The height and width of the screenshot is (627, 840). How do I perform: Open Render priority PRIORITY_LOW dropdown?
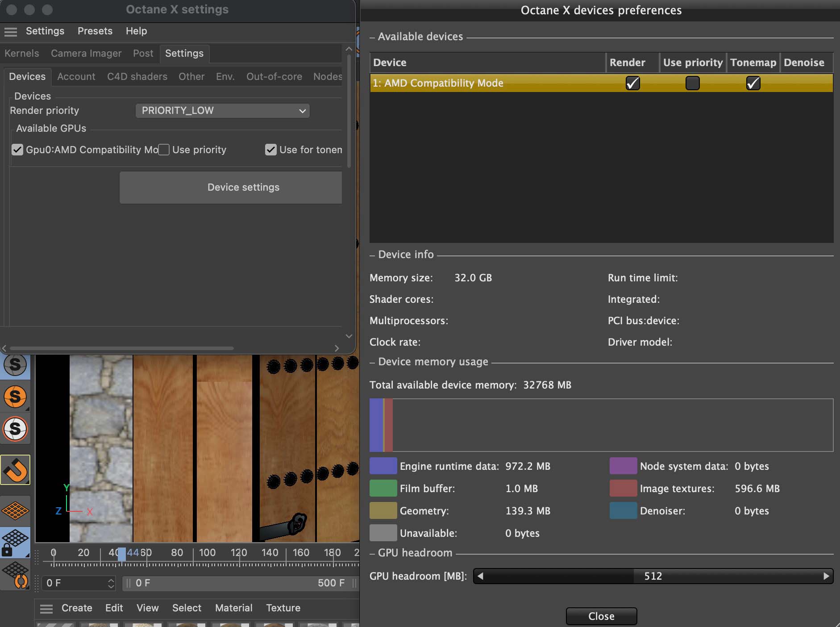click(222, 111)
